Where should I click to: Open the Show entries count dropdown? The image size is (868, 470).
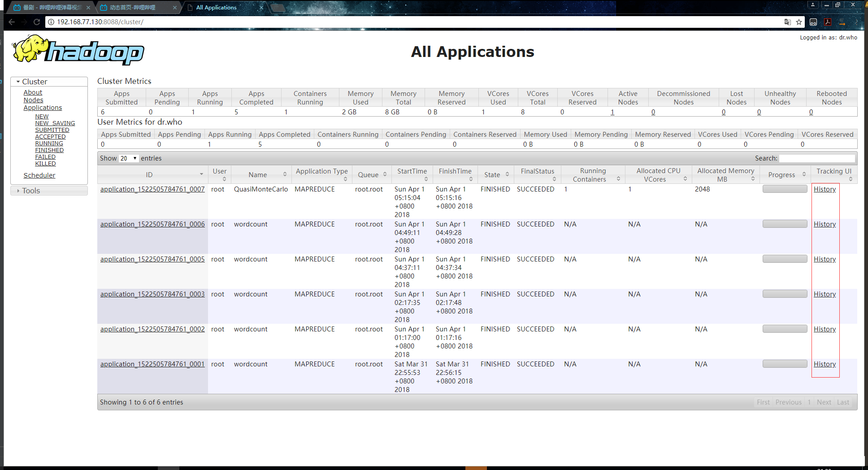point(129,158)
